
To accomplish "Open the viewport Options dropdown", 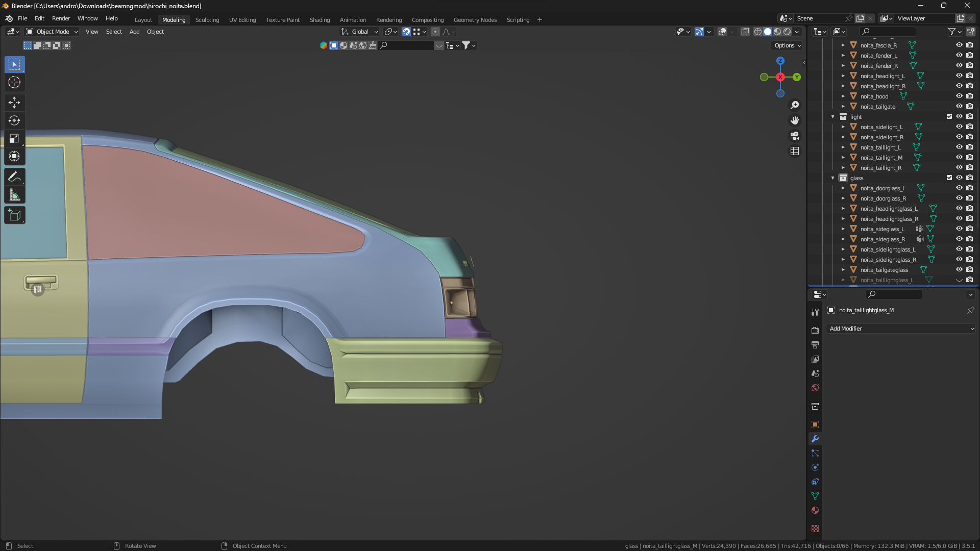I will 788,45.
